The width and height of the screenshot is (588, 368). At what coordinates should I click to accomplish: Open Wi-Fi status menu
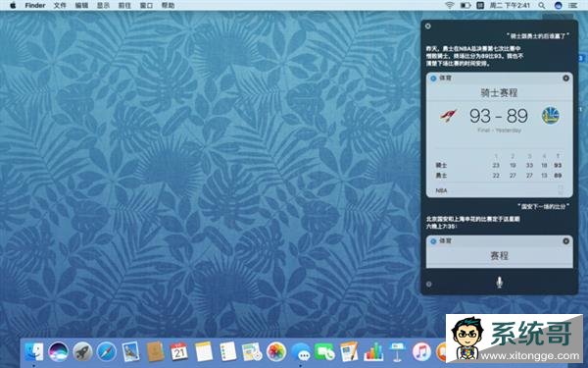click(449, 5)
